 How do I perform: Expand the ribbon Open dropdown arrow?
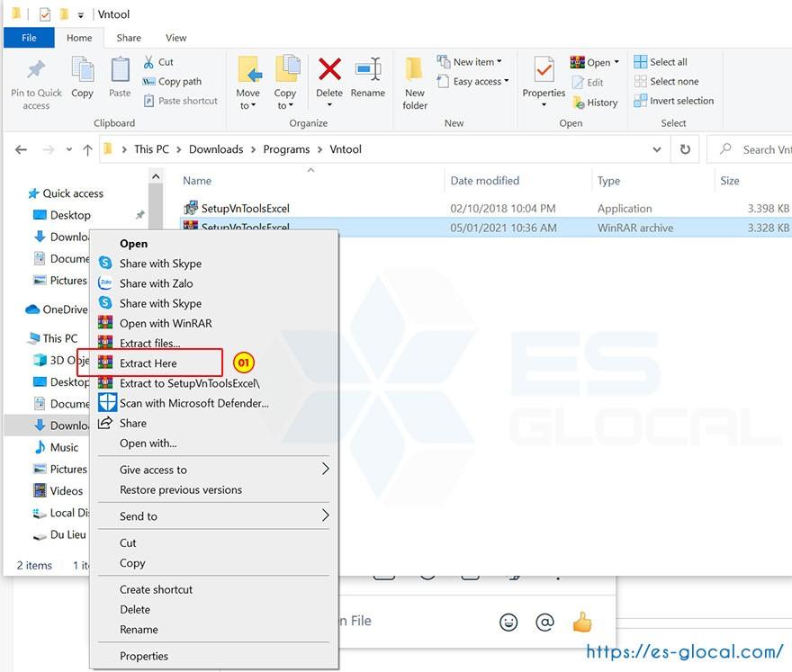point(616,62)
